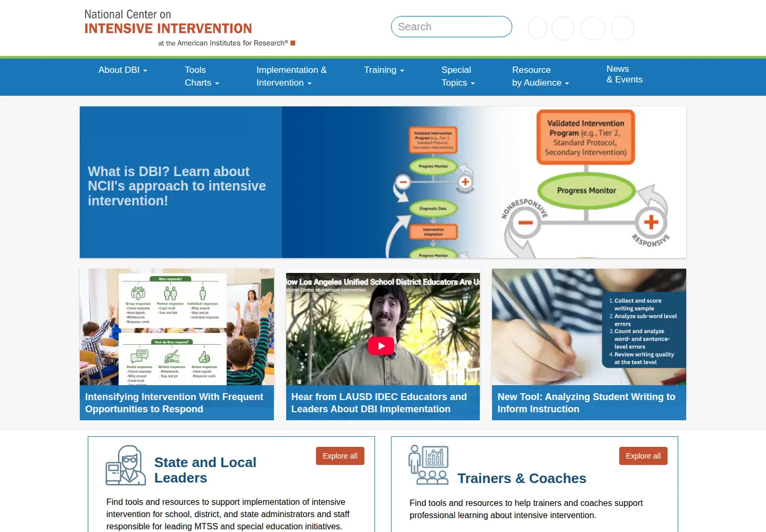
Task: Expand Implementation & Intervention menu
Action: 292,76
